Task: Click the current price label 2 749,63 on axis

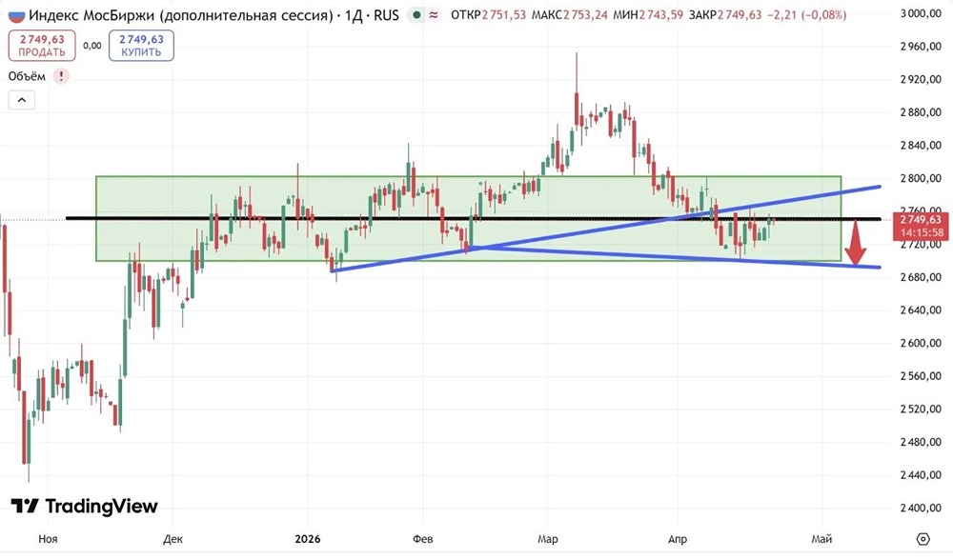Action: coord(921,226)
